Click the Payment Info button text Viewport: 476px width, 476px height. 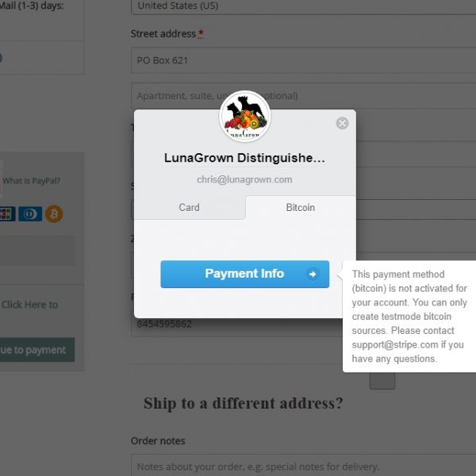click(244, 274)
